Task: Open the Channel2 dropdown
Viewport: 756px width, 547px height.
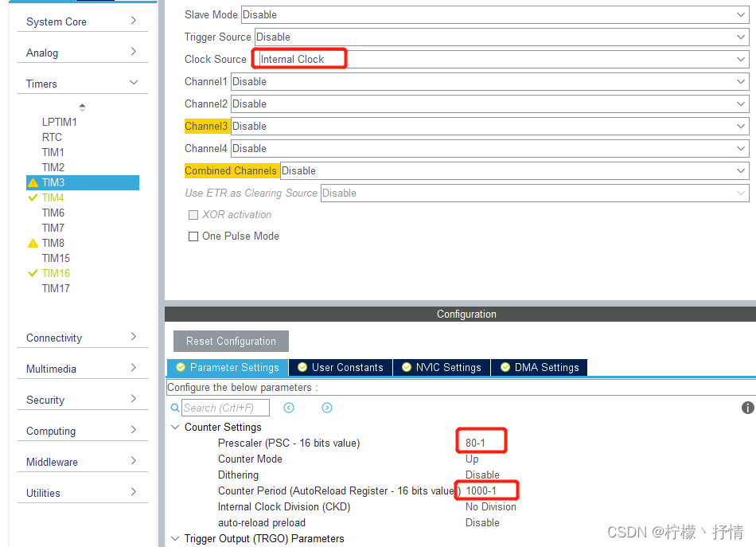Action: pyautogui.click(x=490, y=104)
